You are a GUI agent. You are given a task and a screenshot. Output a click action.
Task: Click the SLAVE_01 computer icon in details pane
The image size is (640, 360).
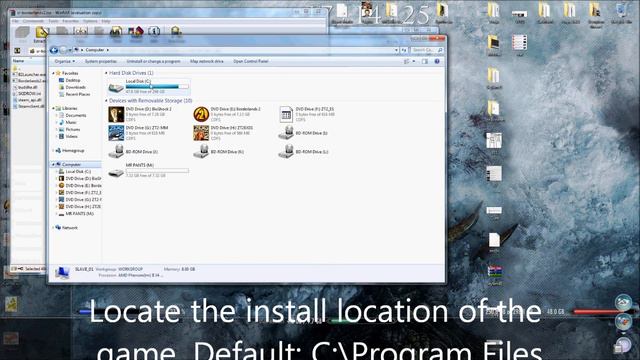pyautogui.click(x=62, y=272)
